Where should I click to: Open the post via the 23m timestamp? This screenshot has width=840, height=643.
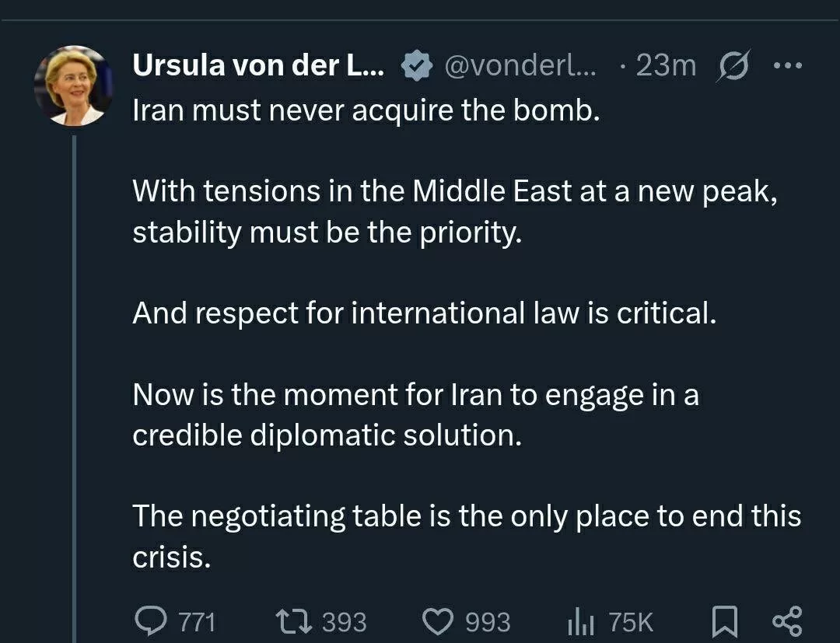[666, 67]
